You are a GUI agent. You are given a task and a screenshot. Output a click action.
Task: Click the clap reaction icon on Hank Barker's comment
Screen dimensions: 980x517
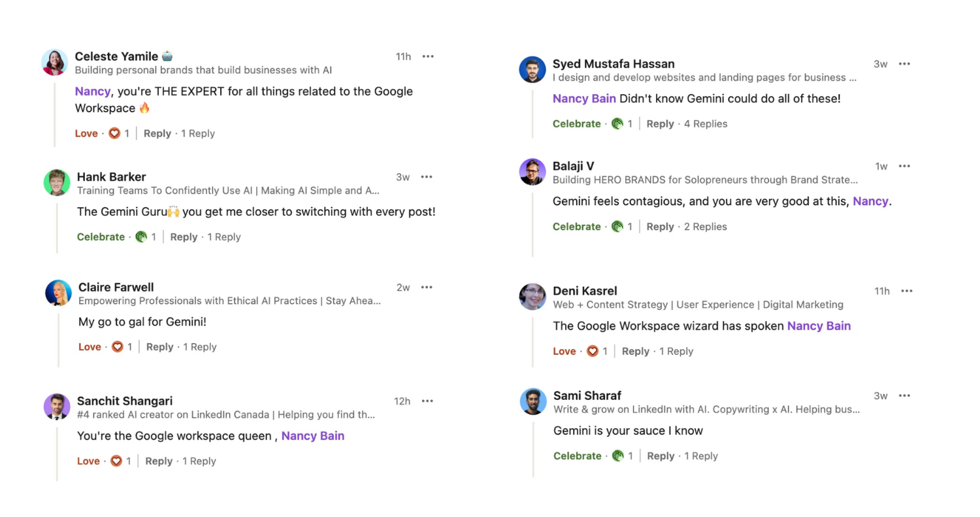pos(142,237)
